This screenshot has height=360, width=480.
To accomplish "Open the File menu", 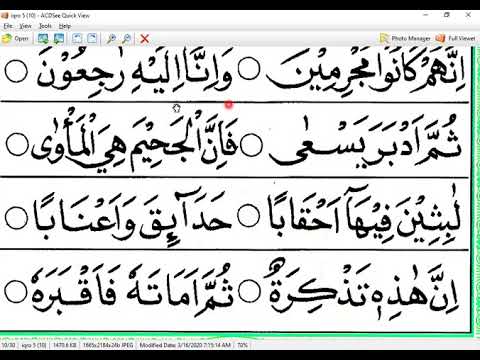I will [x=8, y=26].
